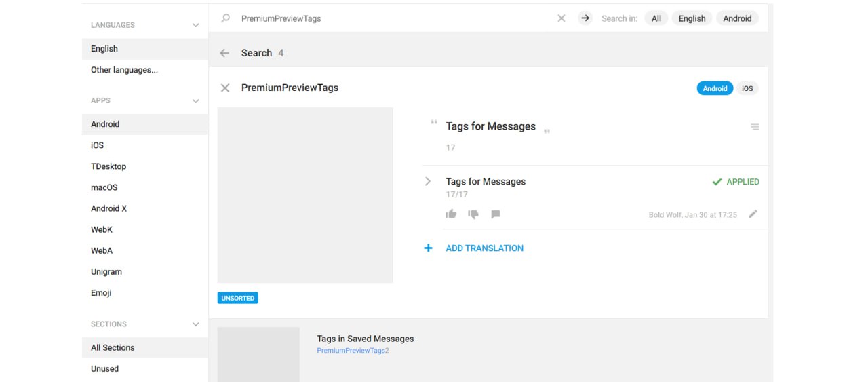
Task: Collapse the Languages section
Action: (x=196, y=25)
